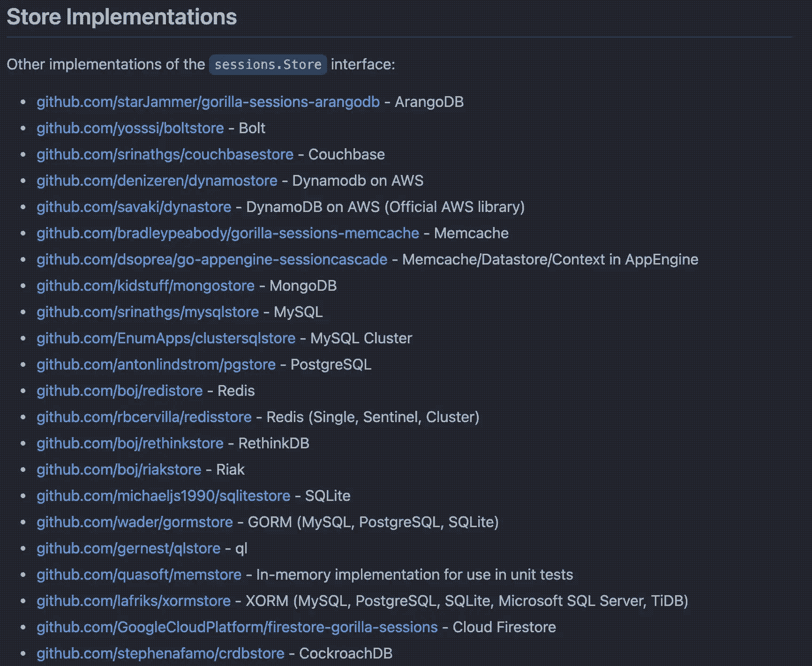The width and height of the screenshot is (812, 666).
Task: Open srinathgs/mysqlstore link
Action: point(148,312)
